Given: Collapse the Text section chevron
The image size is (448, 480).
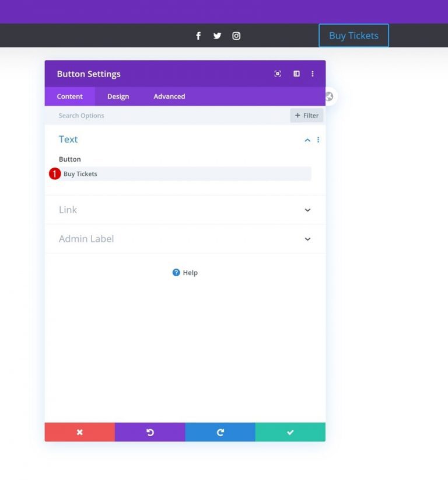Looking at the screenshot, I should [307, 140].
